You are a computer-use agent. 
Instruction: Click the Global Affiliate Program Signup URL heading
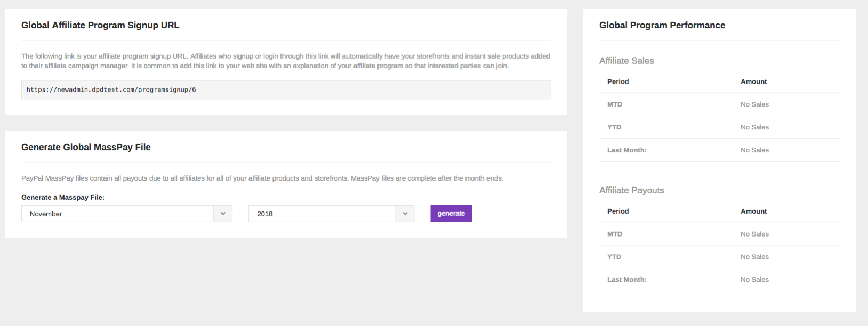pyautogui.click(x=100, y=25)
